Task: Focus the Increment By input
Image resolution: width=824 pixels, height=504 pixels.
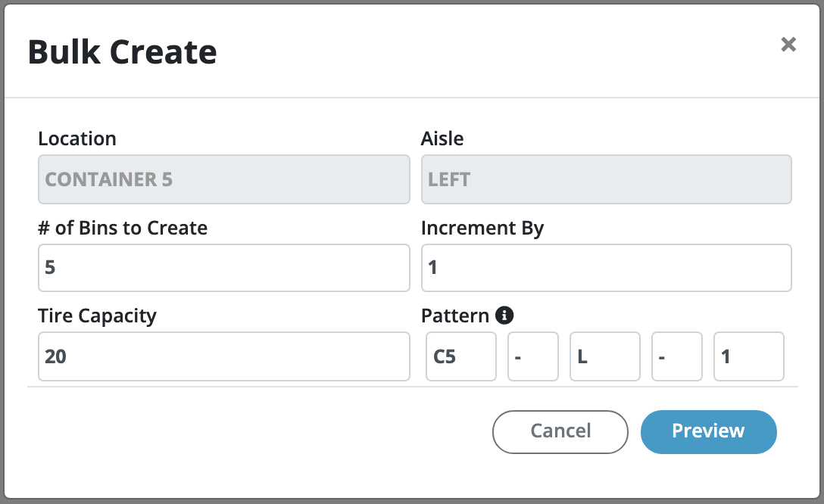Action: coord(606,268)
